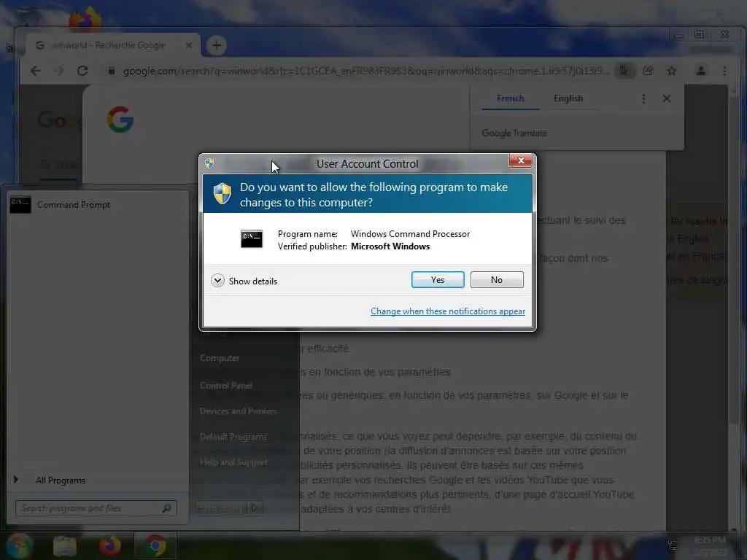Click the Firefox icon on desktop
This screenshot has height=560, width=747.
pyautogui.click(x=85, y=18)
